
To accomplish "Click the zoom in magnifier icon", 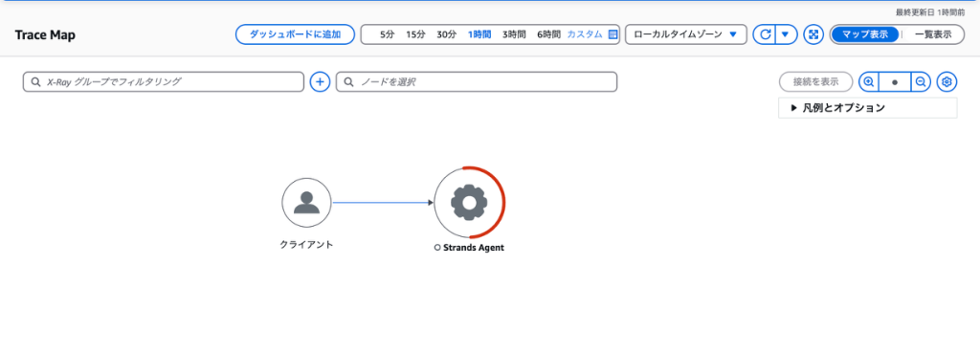I will pyautogui.click(x=869, y=81).
